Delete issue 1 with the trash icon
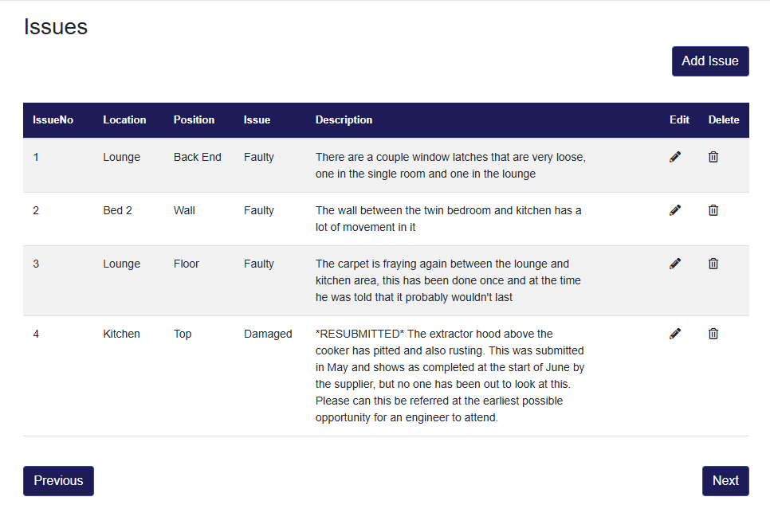This screenshot has height=532, width=770. (713, 157)
